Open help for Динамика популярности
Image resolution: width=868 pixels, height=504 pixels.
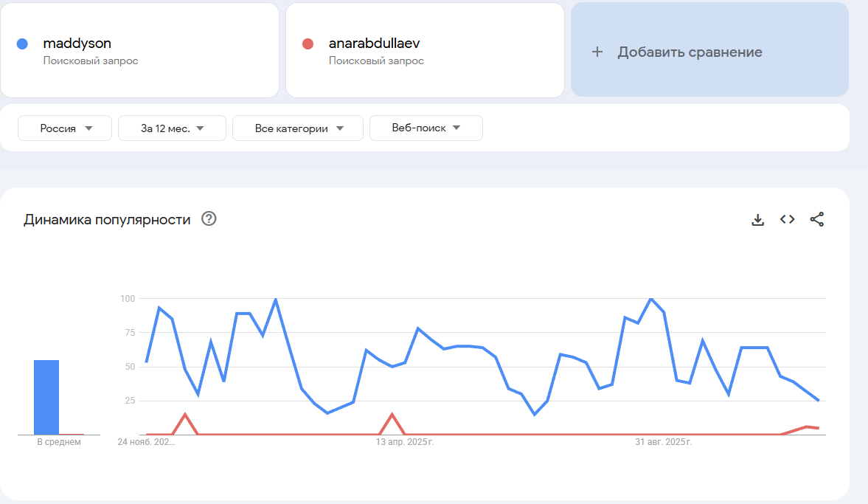[209, 218]
